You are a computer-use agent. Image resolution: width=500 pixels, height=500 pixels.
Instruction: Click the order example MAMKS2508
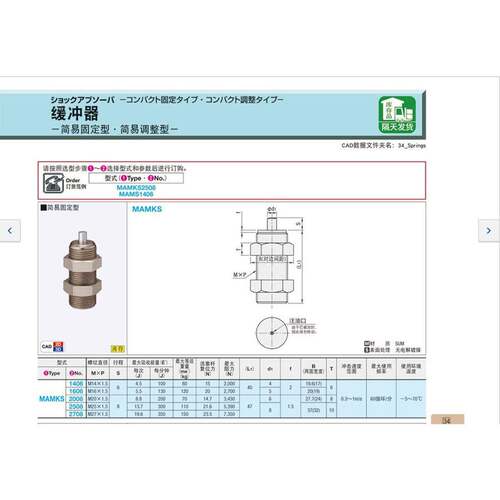point(136,188)
